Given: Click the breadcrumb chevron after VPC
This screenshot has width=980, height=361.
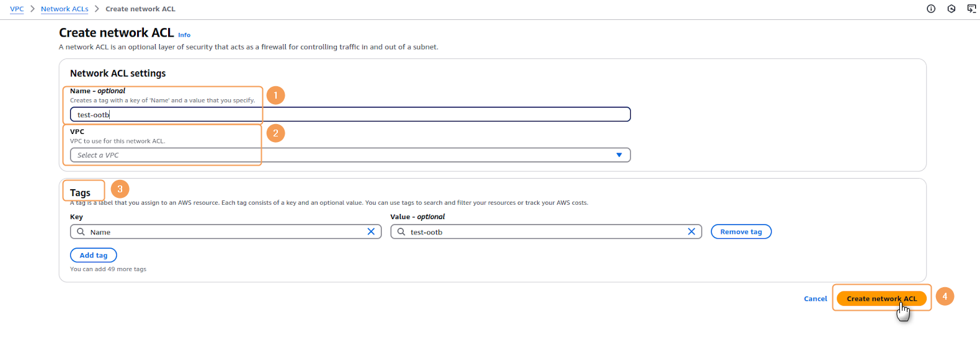Looking at the screenshot, I should click(32, 9).
